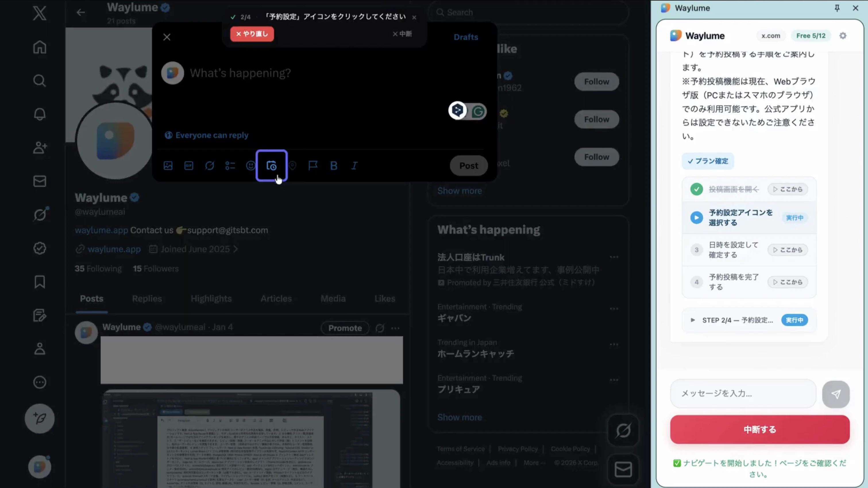Open Drafts in the composer
Screen dimensions: 868x488
(x=466, y=37)
